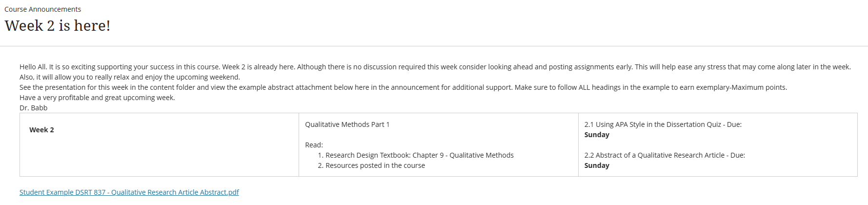Click the 2.2 Abstract of Qualitative Article text
Image resolution: width=868 pixels, height=205 pixels.
pyautogui.click(x=665, y=155)
